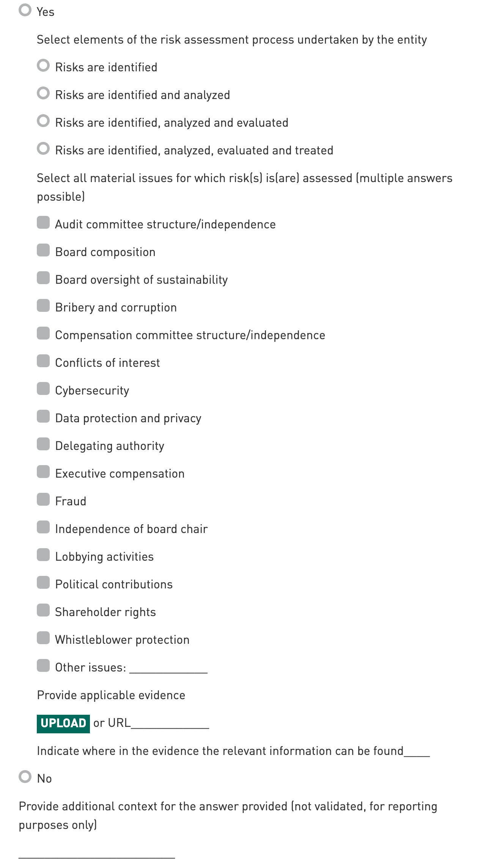Tick the Conflicts of interest checkbox

[x=43, y=361]
